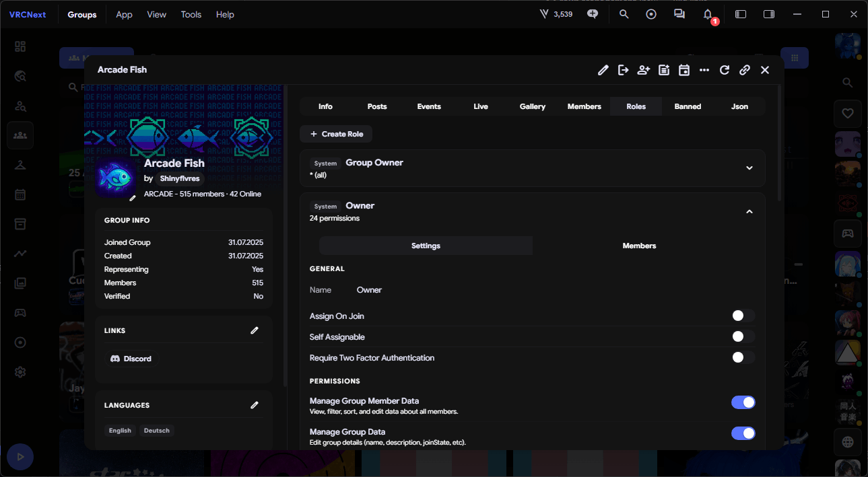Open the user search icon in sidebar
868x477 pixels.
coord(20,106)
